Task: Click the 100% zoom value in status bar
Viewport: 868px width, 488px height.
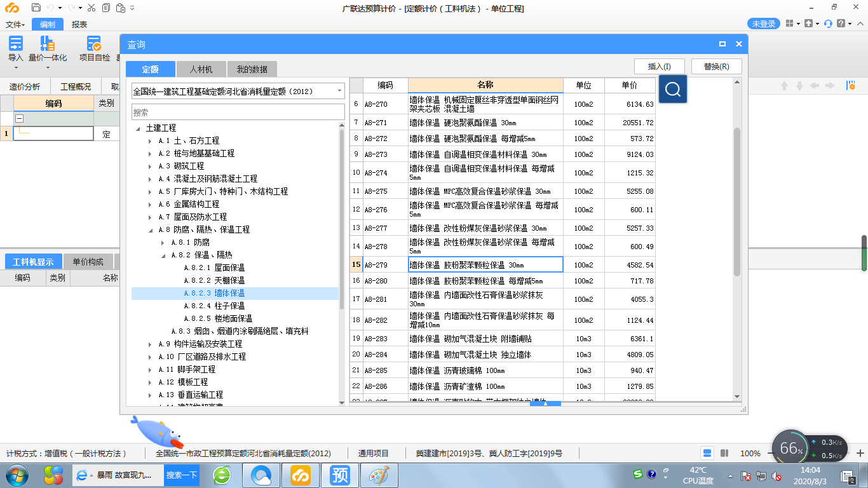Action: [750, 453]
